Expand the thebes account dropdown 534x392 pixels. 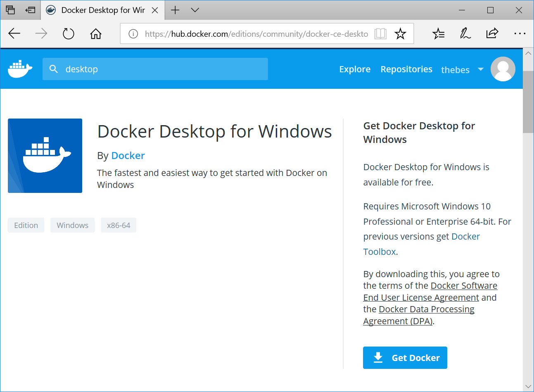[x=480, y=69]
